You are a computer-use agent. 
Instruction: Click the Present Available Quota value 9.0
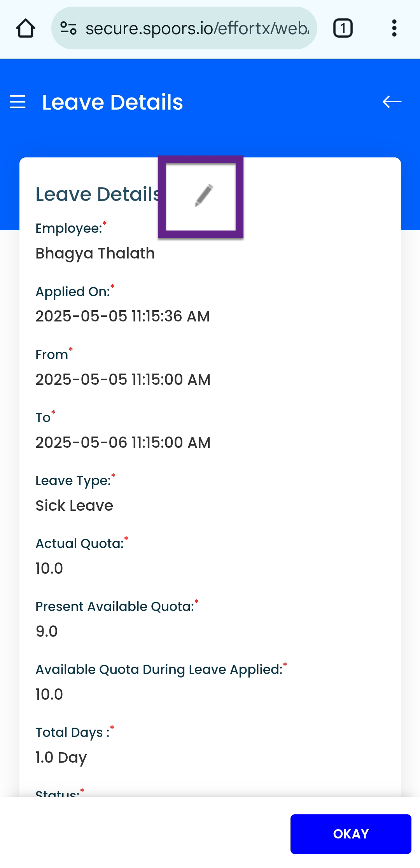[47, 632]
